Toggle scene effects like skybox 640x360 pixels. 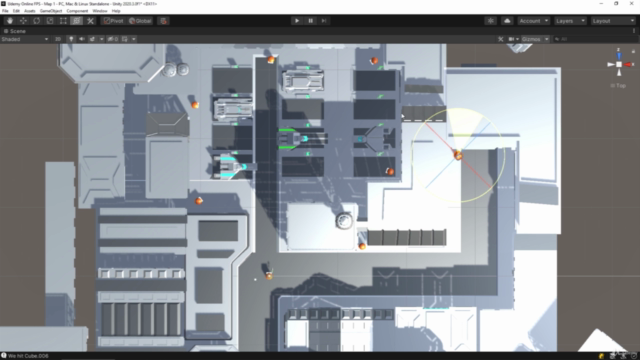[92, 39]
